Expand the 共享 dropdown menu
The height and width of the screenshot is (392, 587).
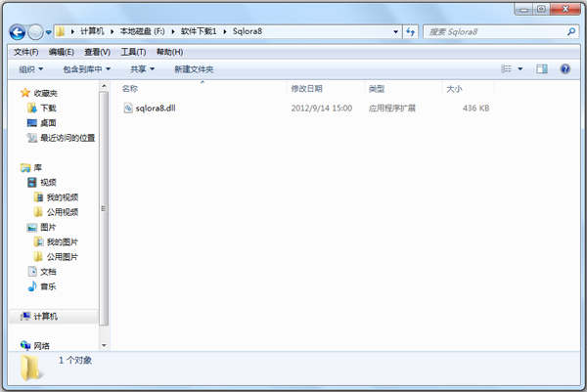(x=143, y=69)
